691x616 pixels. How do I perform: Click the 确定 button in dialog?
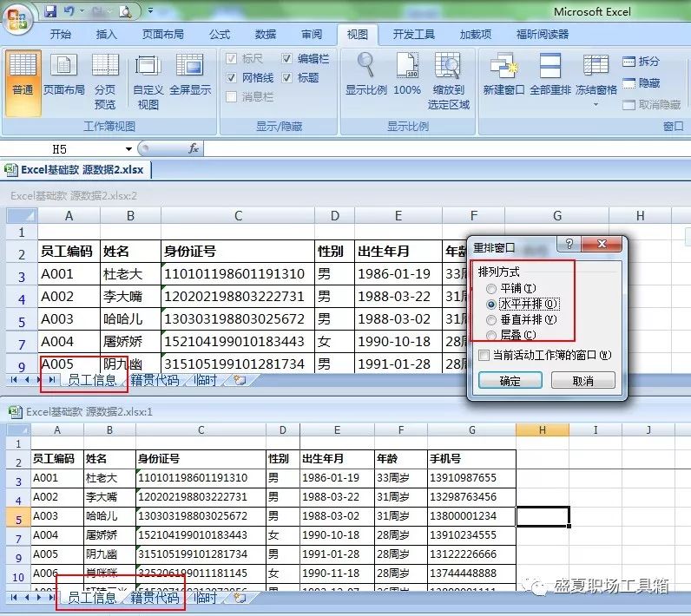(x=510, y=380)
